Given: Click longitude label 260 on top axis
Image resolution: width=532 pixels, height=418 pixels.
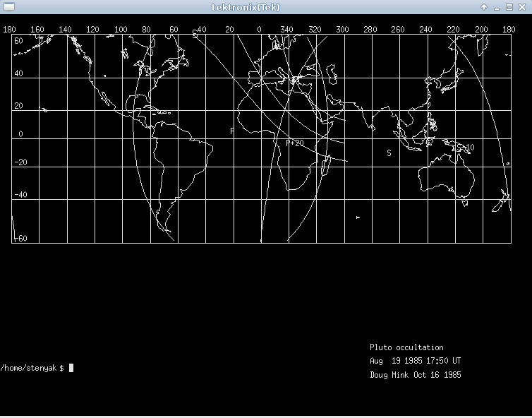Looking at the screenshot, I should point(398,30).
